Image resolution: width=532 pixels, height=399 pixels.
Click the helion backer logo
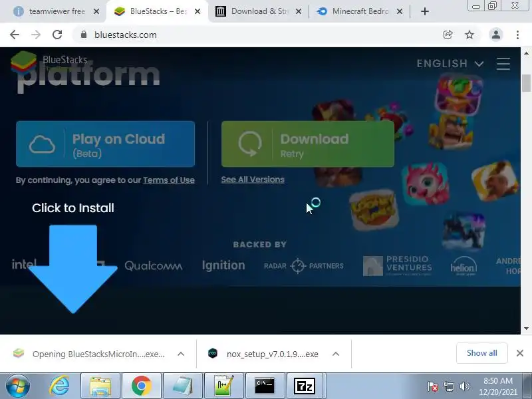click(464, 266)
